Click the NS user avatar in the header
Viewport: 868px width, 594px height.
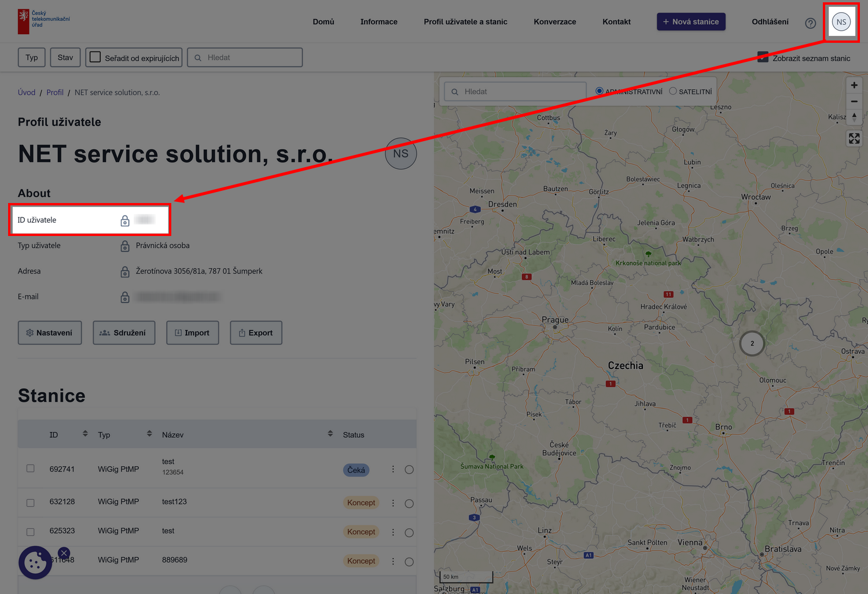point(841,22)
